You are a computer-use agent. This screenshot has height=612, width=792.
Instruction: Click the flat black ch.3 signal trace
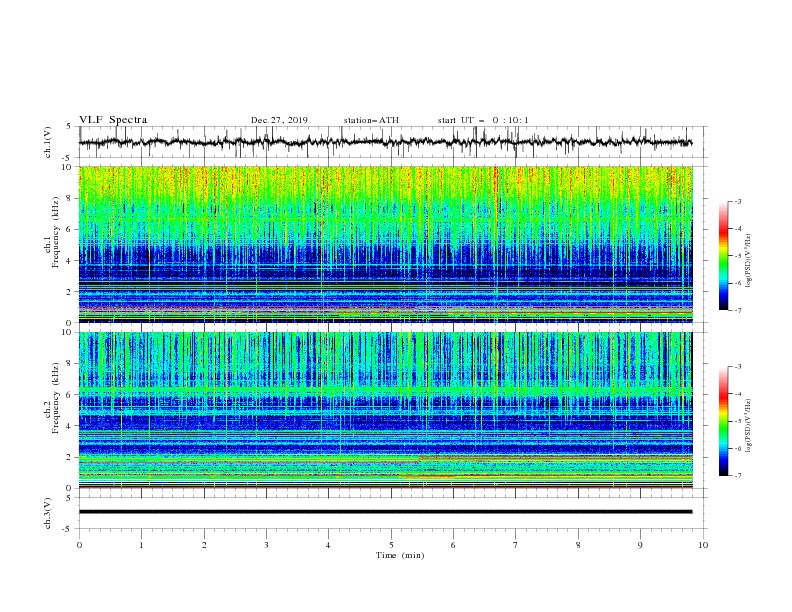(x=385, y=512)
